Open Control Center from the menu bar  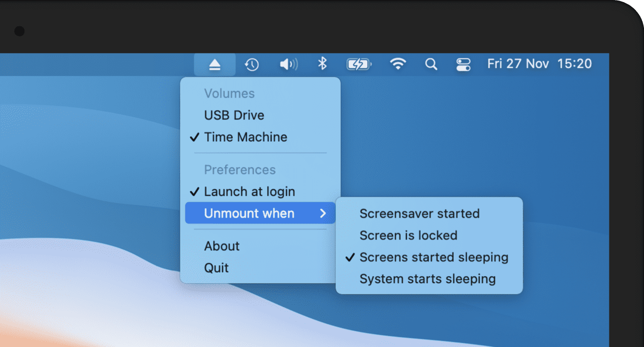463,64
